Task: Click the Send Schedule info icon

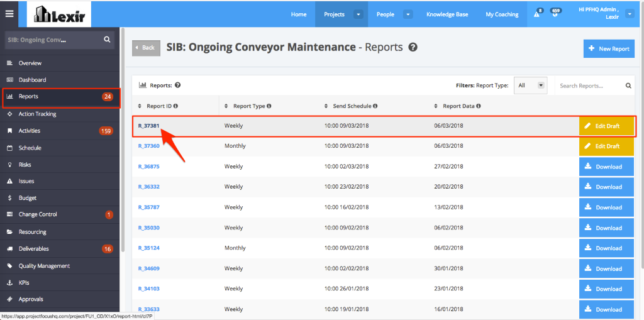Action: click(375, 106)
